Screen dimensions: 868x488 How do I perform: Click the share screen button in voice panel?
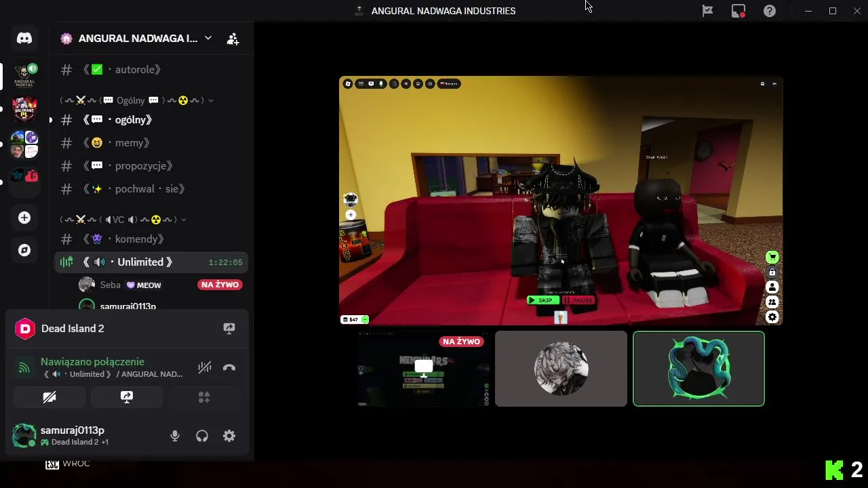127,397
